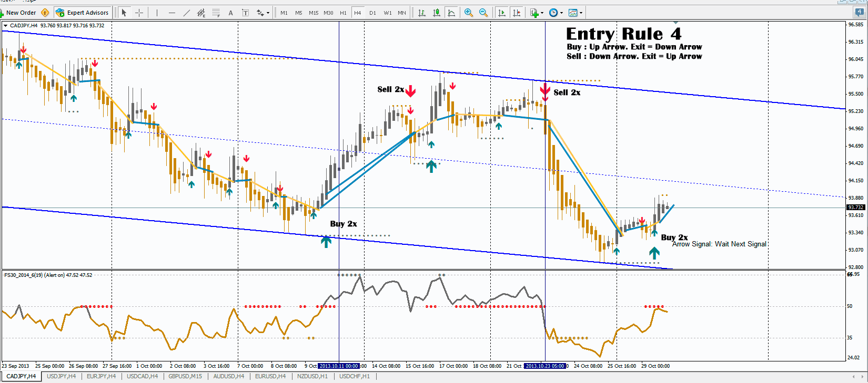Select the crosshair cursor tool
868x383 pixels.
coord(139,13)
